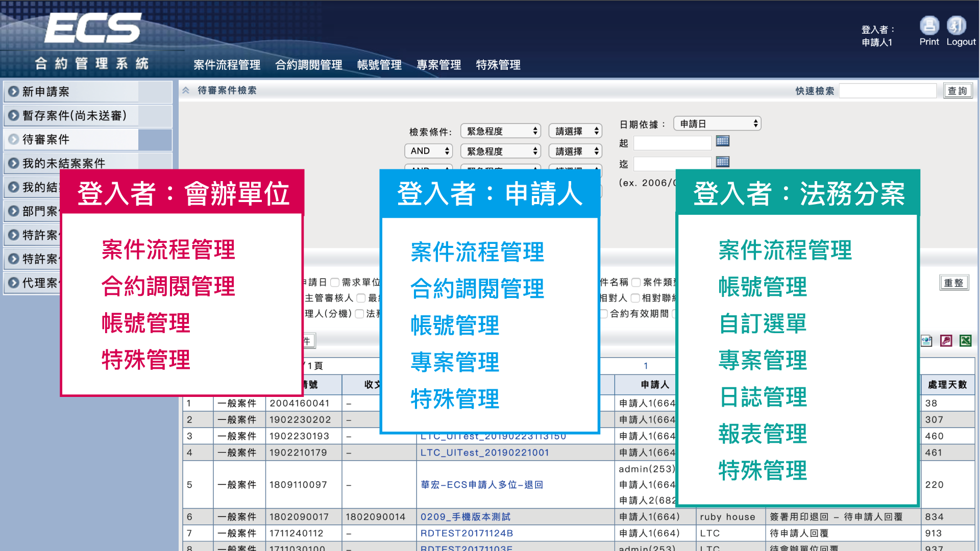Click case number 1711240112

297,533
